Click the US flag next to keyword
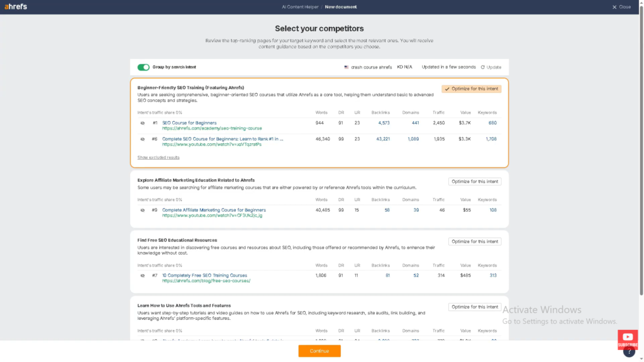The height and width of the screenshot is (362, 644). pos(347,67)
